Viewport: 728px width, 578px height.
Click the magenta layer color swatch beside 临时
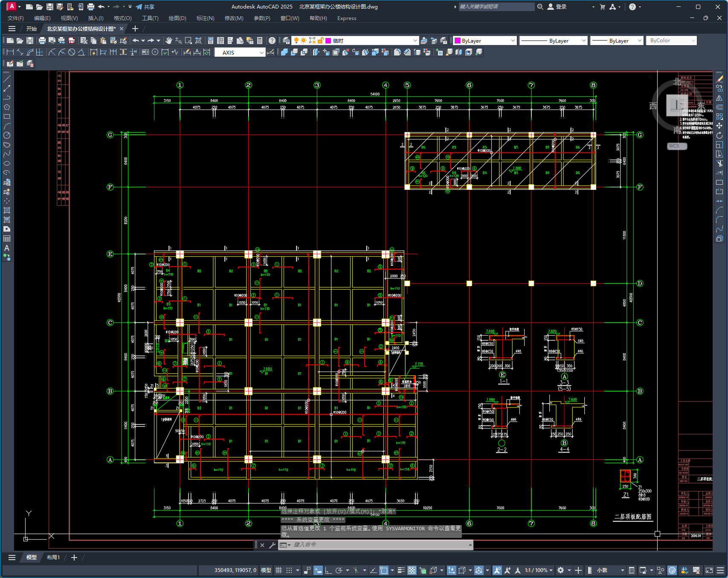(328, 41)
